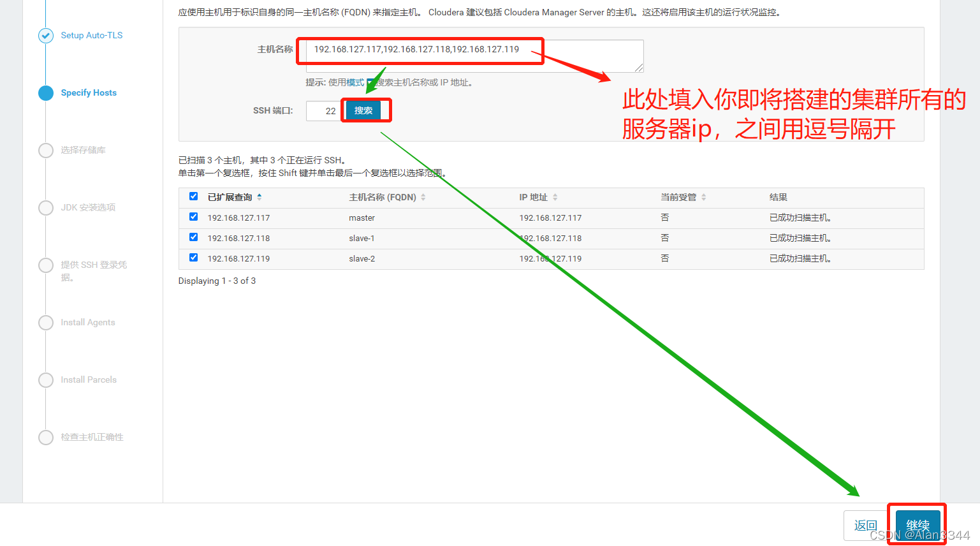Uncheck the host 192.168.127.118 checkbox

click(193, 237)
